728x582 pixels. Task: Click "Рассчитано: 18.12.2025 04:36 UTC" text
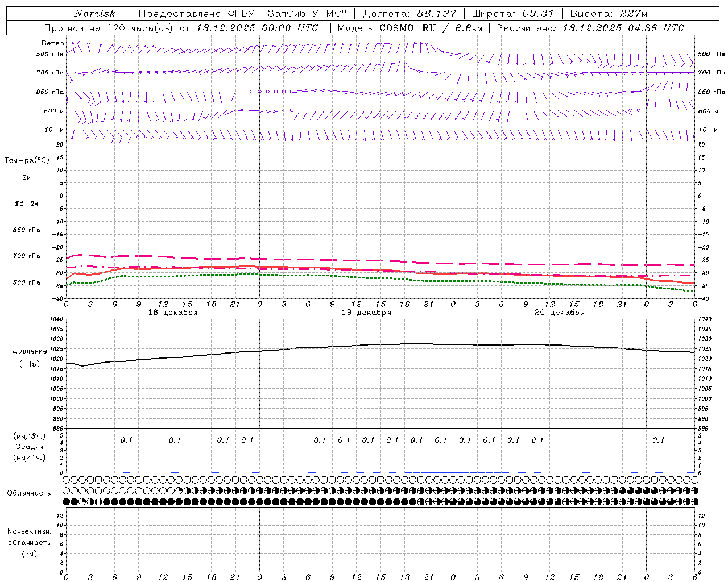coord(590,28)
